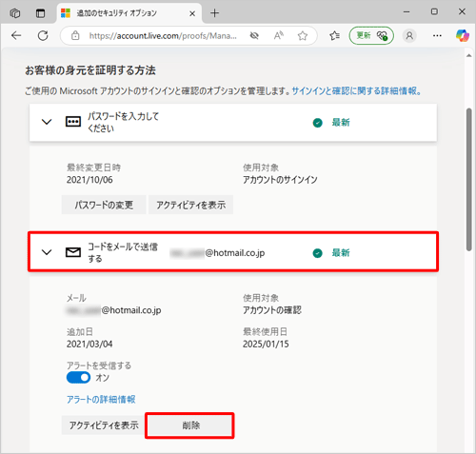Minimize the Edge window
The image size is (476, 454).
point(407,12)
